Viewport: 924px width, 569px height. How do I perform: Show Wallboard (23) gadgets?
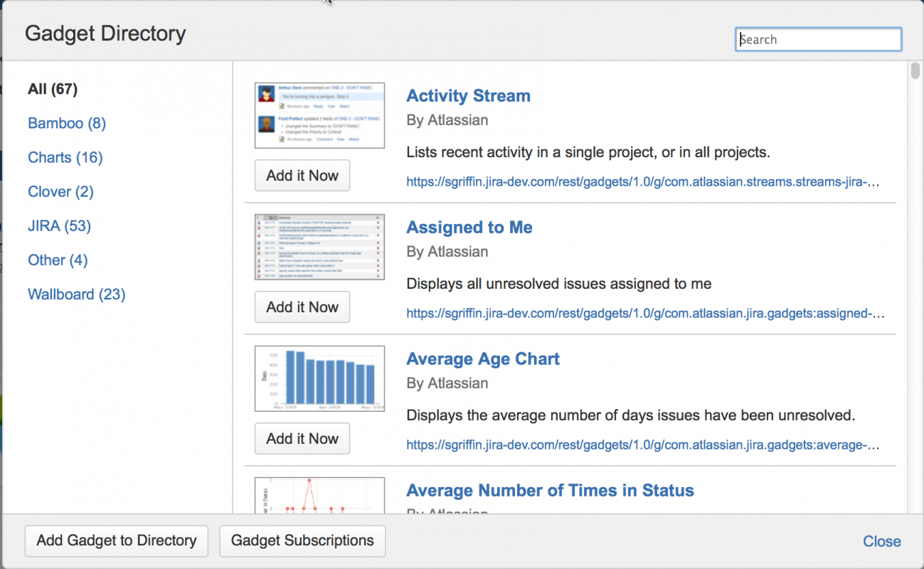[x=77, y=294]
